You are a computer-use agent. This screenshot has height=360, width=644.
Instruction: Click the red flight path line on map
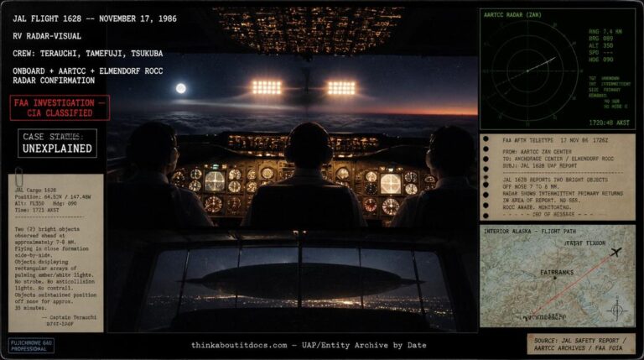pyautogui.click(x=573, y=284)
